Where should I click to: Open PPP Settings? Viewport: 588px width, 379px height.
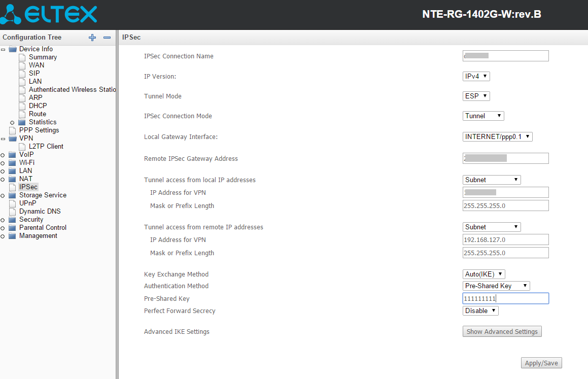[x=39, y=130]
